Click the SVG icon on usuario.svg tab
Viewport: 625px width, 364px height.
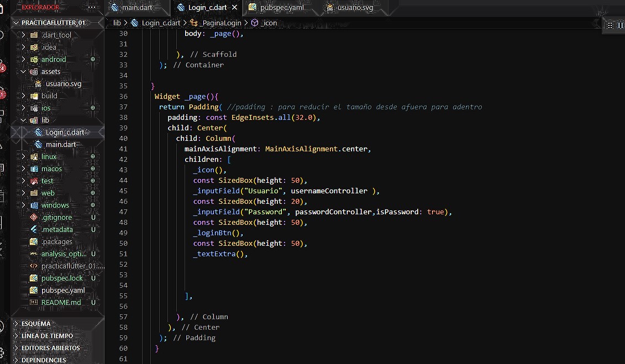coord(330,8)
